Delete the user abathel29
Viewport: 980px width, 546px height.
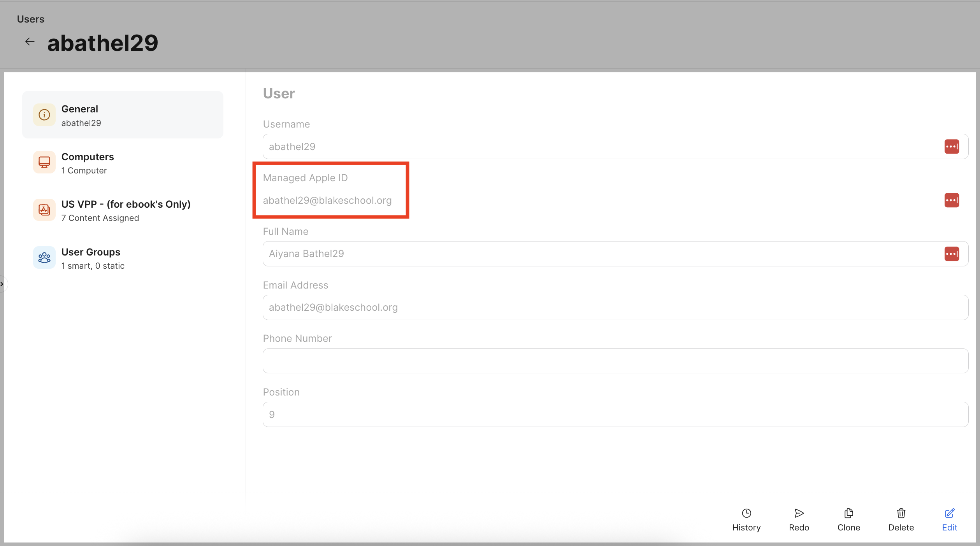(x=901, y=520)
